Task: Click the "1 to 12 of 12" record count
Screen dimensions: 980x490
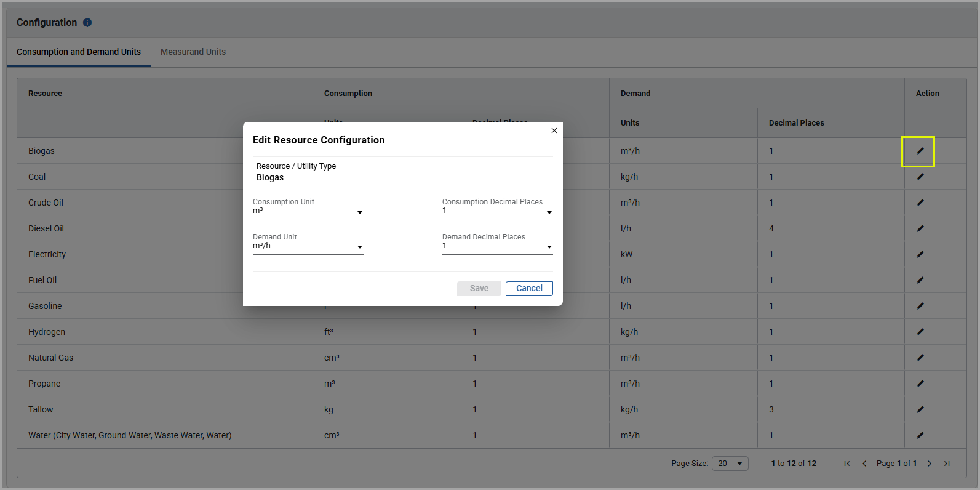Action: (794, 464)
